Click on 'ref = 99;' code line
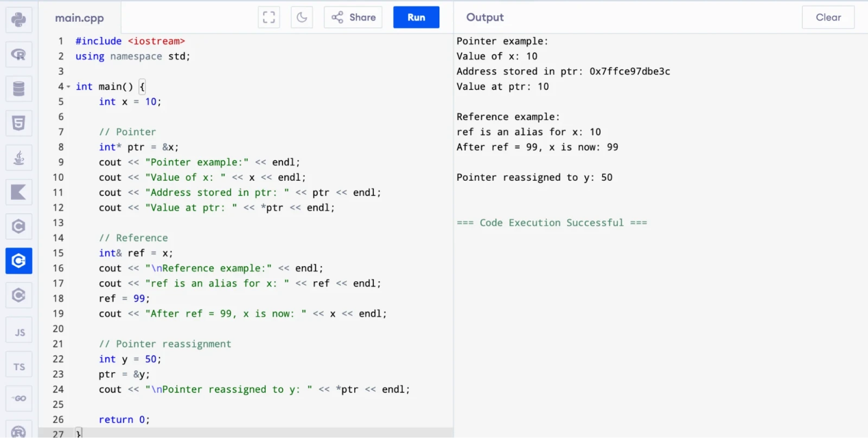This screenshot has width=868, height=438. [124, 299]
